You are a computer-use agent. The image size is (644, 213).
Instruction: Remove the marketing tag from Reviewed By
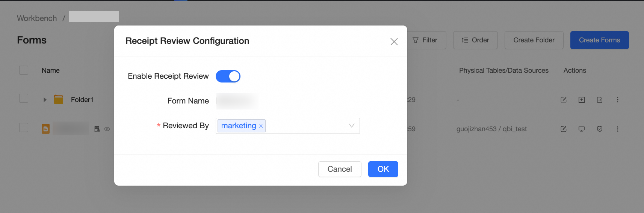261,126
